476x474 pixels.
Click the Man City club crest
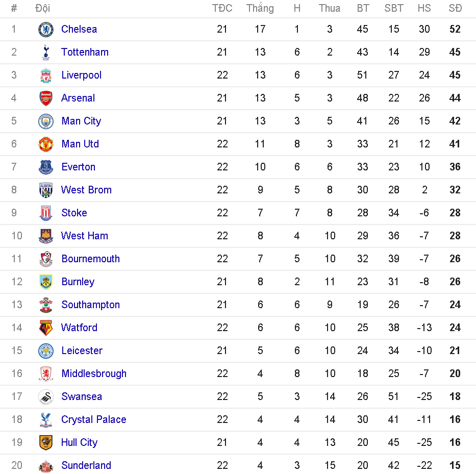46,121
